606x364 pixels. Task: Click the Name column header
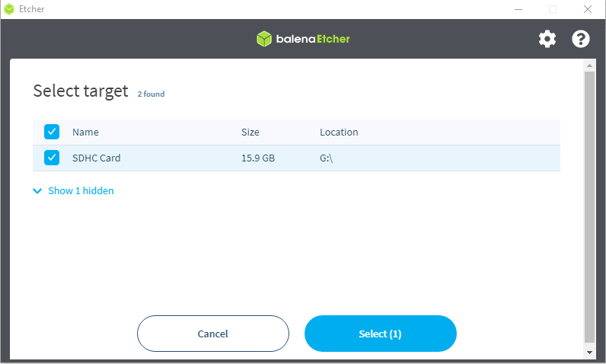click(85, 132)
